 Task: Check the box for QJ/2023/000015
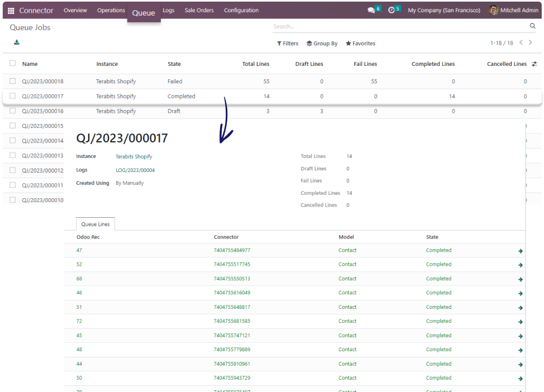[x=13, y=126]
